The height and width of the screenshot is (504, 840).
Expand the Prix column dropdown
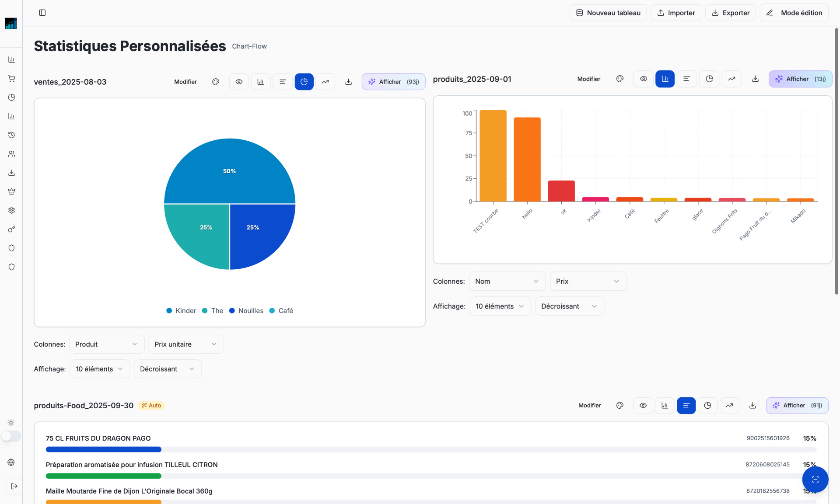click(x=588, y=282)
